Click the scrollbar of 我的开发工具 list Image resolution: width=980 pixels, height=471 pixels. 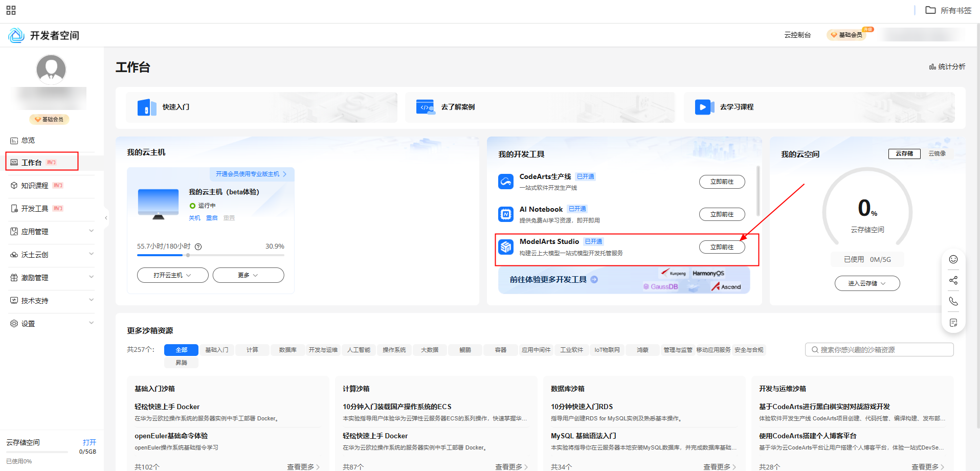point(758,190)
